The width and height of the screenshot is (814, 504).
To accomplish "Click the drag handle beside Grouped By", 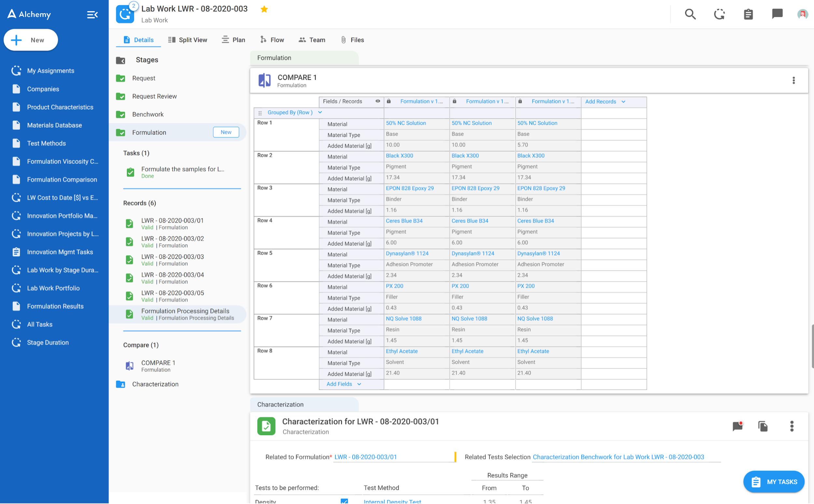I will 260,113.
